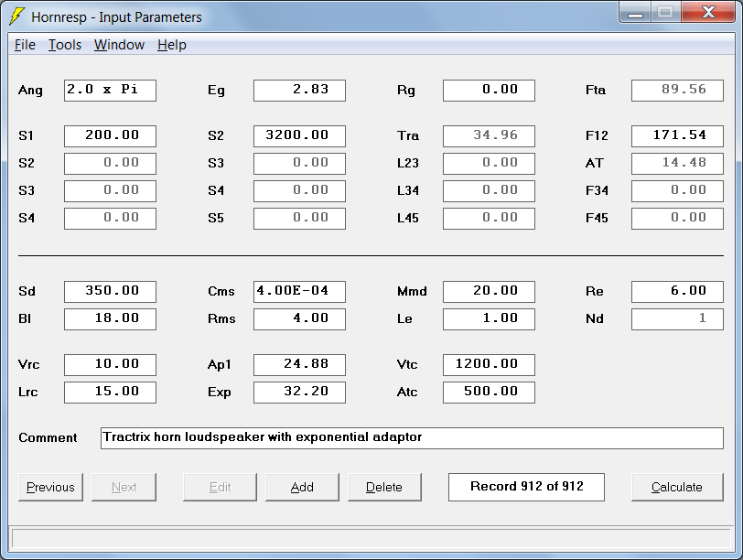This screenshot has height=560, width=743.
Task: Click the Eg field showing 2.83
Action: (299, 91)
